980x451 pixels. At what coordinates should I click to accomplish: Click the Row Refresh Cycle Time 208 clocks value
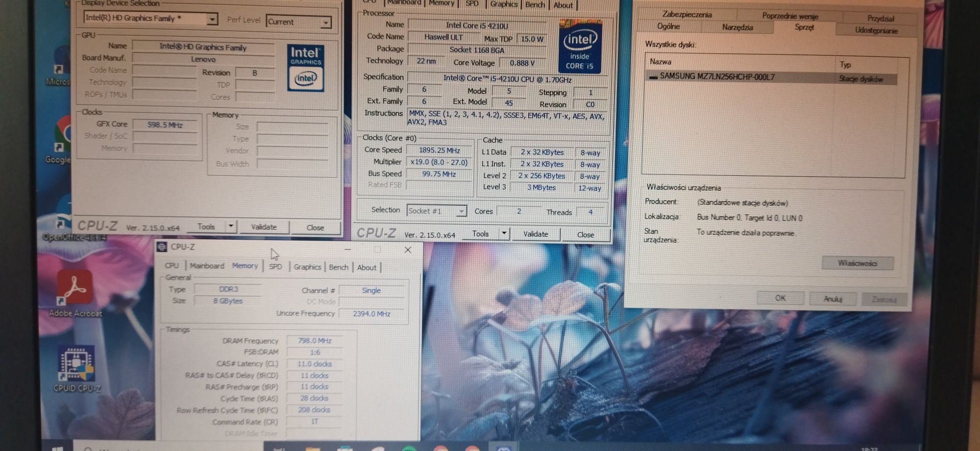pyautogui.click(x=314, y=410)
